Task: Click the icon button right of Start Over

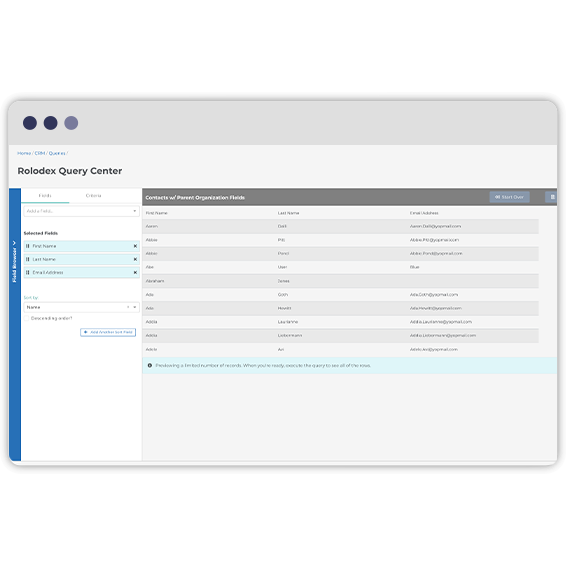Action: click(x=552, y=197)
